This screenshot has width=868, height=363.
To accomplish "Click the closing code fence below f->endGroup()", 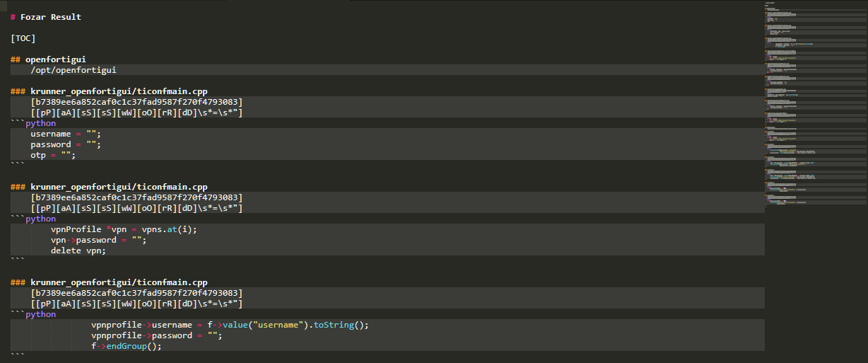I will pyautogui.click(x=18, y=355).
